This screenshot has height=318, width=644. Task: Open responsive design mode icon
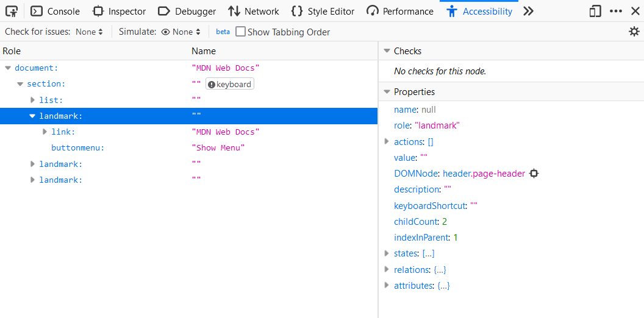pos(595,11)
